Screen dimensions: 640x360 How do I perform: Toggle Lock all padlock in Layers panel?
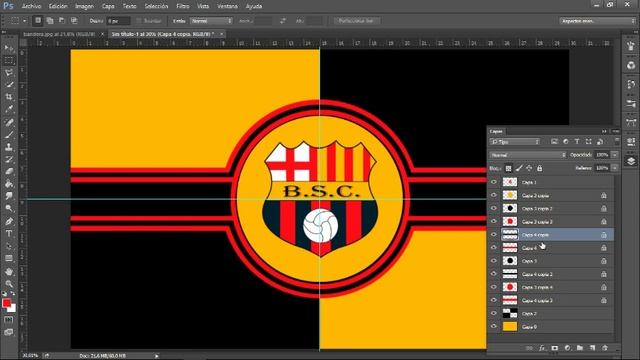(x=540, y=168)
